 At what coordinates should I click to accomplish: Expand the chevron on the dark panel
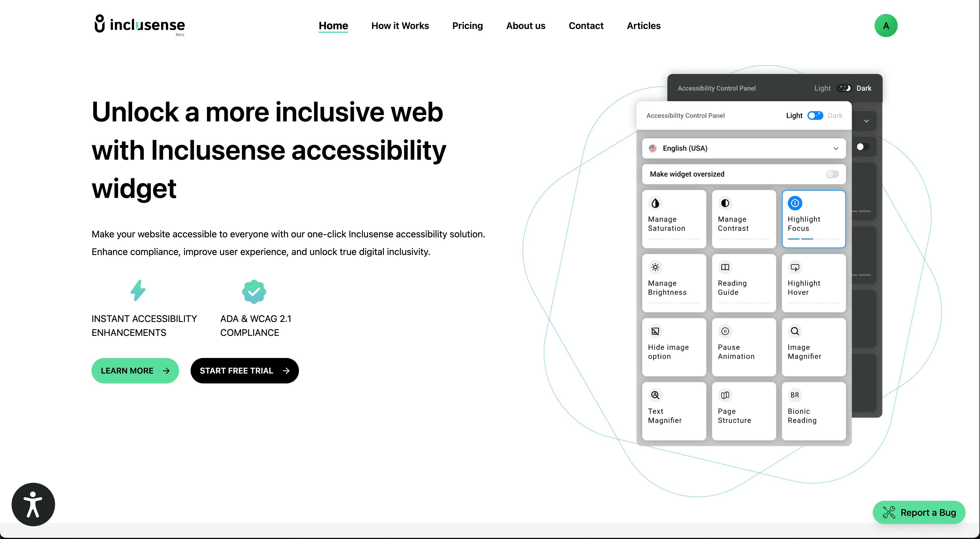(x=867, y=121)
